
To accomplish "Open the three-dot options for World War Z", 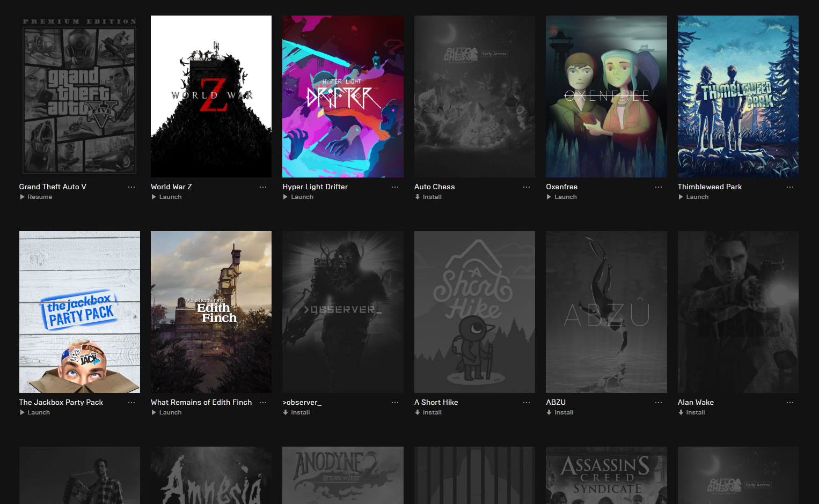I will pyautogui.click(x=263, y=187).
